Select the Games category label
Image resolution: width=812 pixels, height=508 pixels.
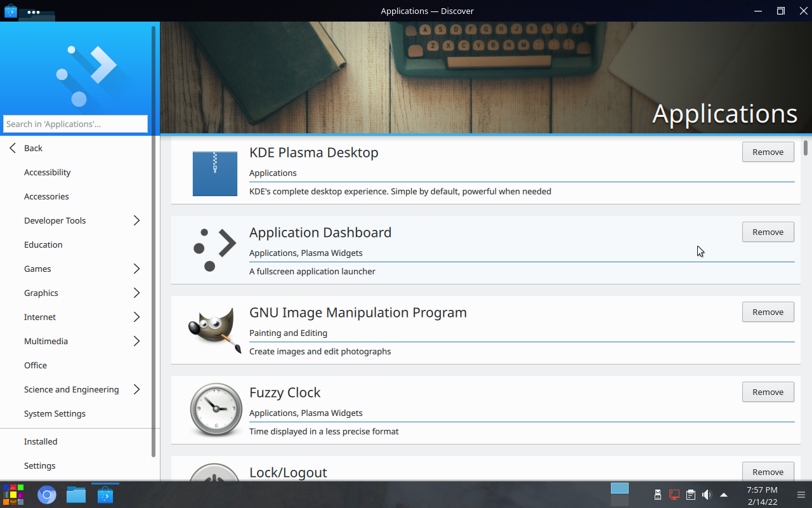pos(37,269)
